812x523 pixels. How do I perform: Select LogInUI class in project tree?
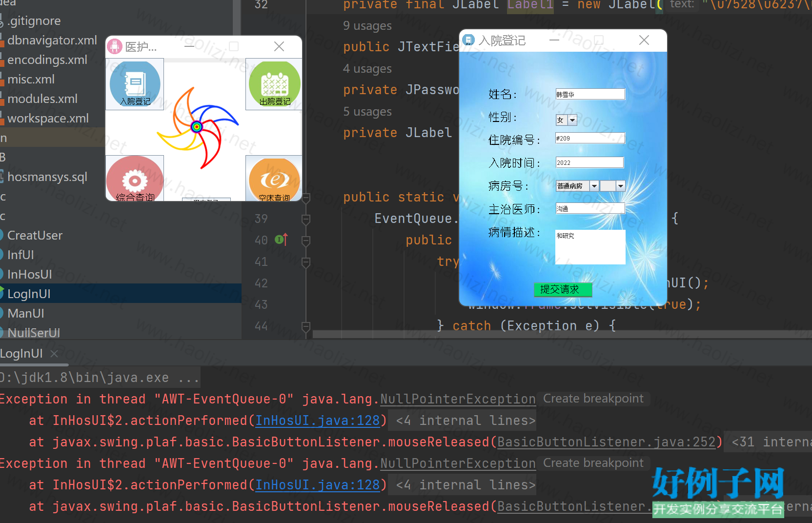(x=29, y=294)
